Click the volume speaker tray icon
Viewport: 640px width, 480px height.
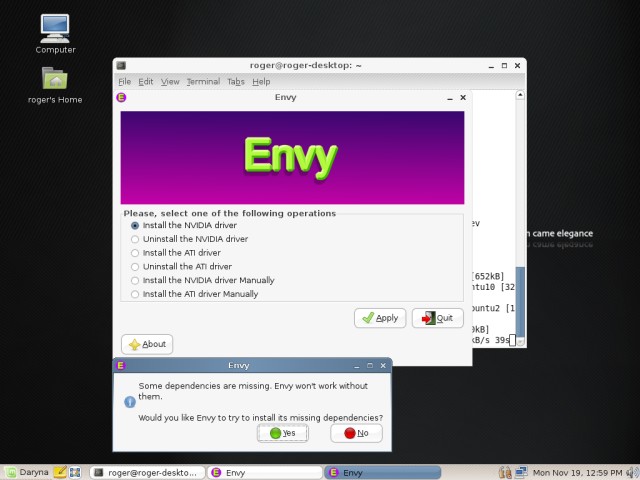[632, 473]
